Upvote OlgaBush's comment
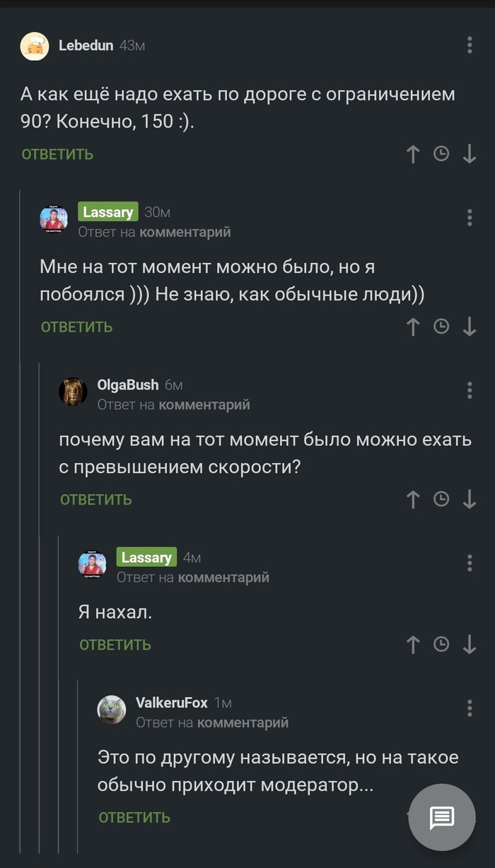The width and height of the screenshot is (495, 868). click(x=414, y=499)
